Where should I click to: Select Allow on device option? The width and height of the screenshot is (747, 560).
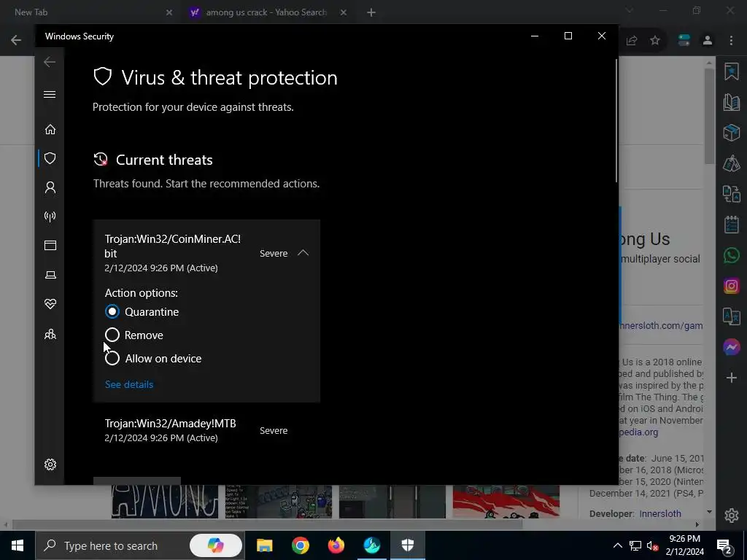pyautogui.click(x=112, y=358)
